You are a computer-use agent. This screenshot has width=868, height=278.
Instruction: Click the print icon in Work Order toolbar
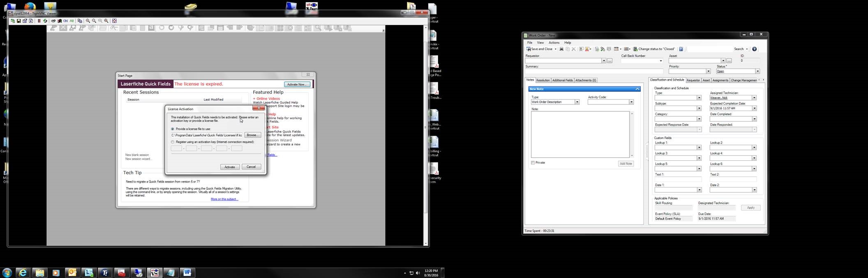pos(561,49)
